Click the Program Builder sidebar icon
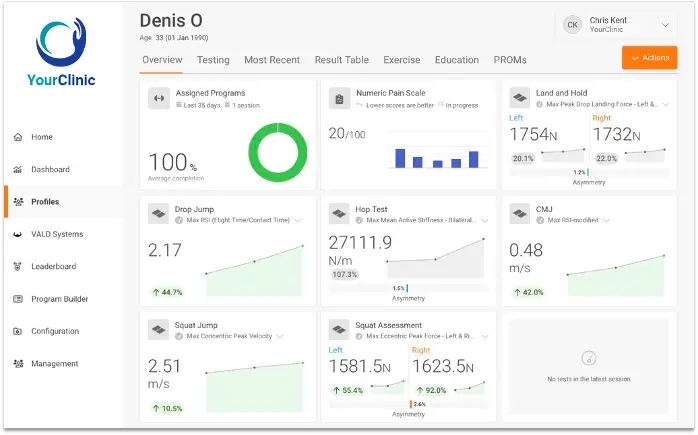This screenshot has width=698, height=435. pyautogui.click(x=18, y=299)
